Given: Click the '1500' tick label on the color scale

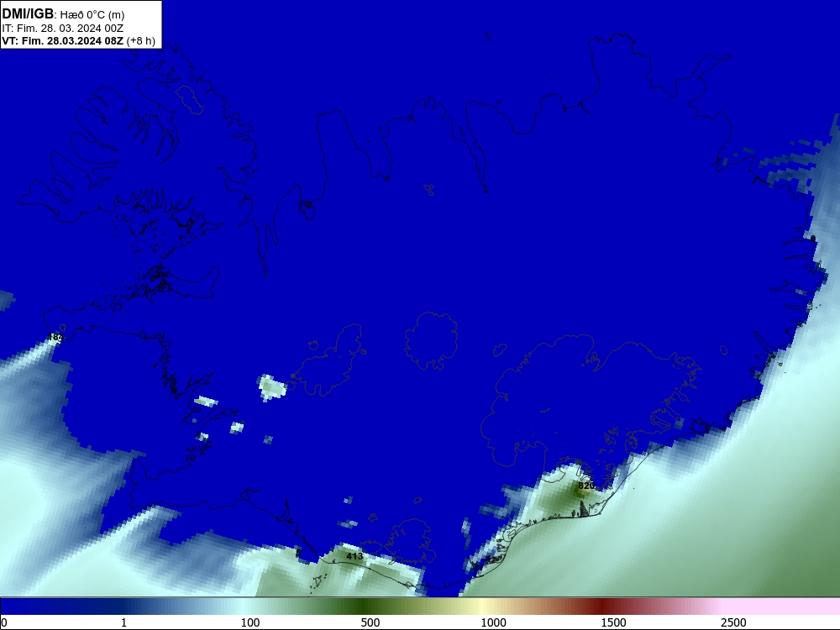Looking at the screenshot, I should [613, 622].
